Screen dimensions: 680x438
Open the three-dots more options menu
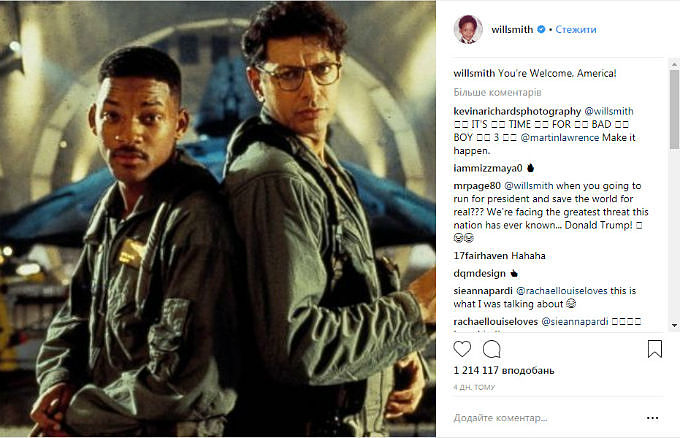[x=653, y=418]
